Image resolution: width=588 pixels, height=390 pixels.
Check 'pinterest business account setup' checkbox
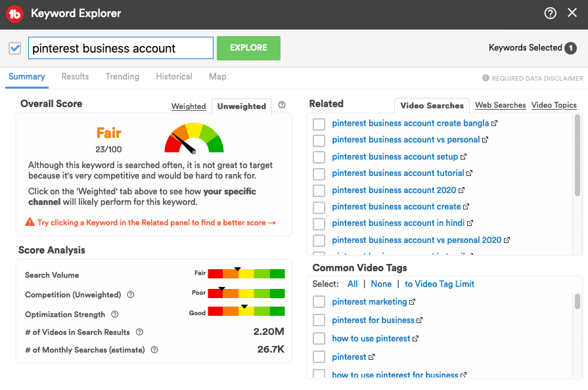[x=319, y=158]
